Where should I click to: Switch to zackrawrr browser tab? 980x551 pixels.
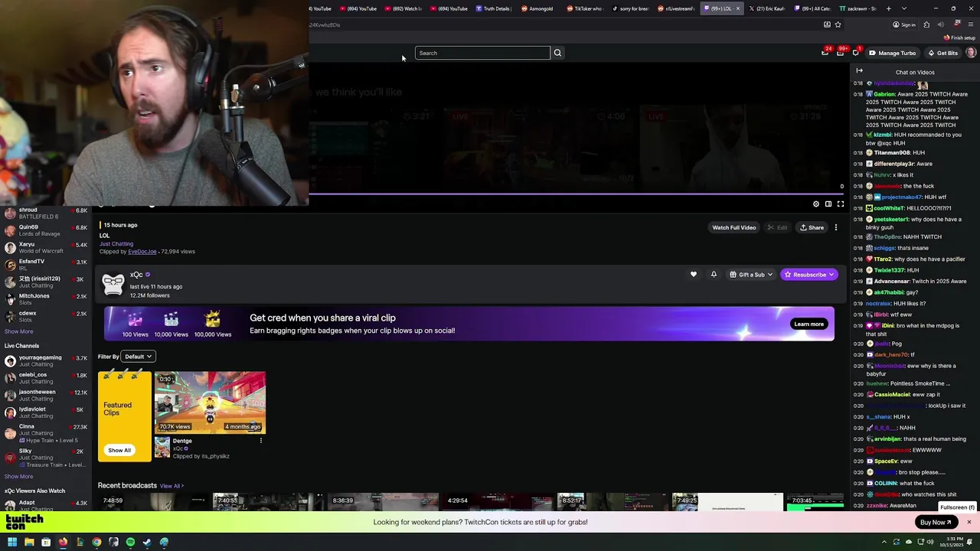[x=857, y=8]
